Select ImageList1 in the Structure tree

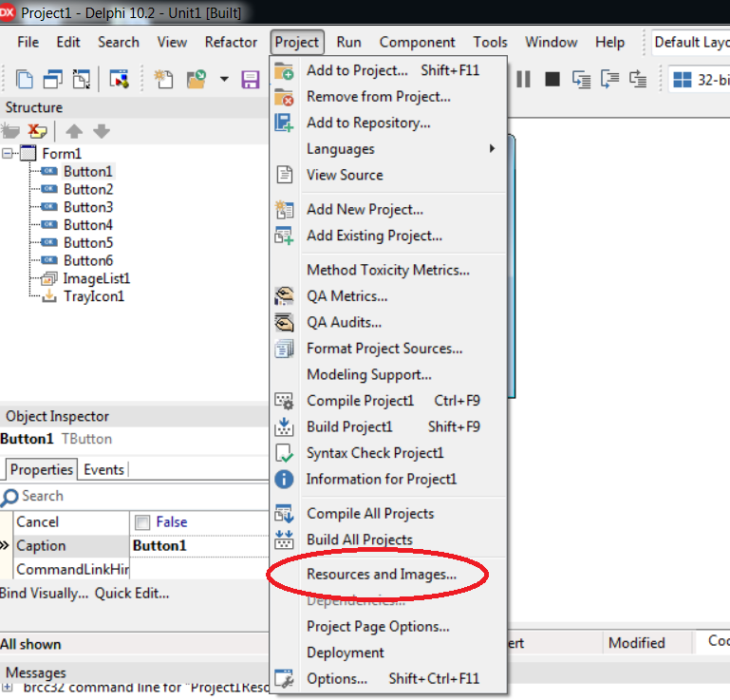click(x=97, y=278)
